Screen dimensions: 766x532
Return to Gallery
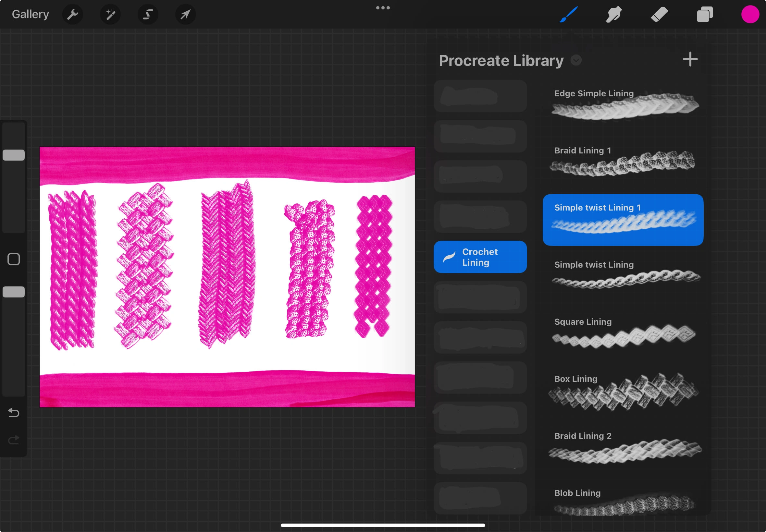coord(30,14)
